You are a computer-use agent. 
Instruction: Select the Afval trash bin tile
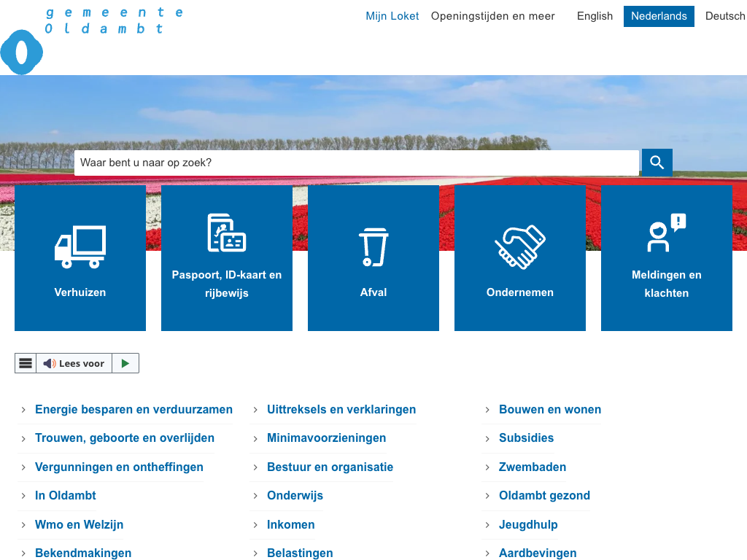click(x=373, y=258)
